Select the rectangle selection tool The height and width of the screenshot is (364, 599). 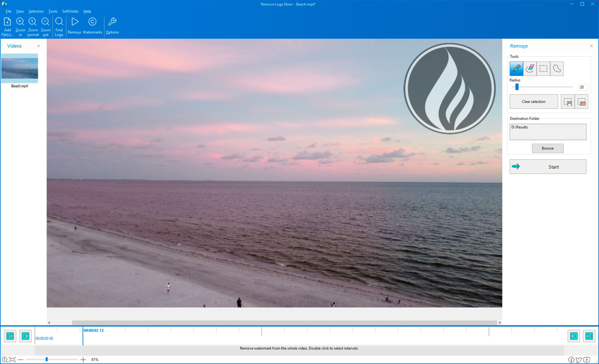[543, 69]
